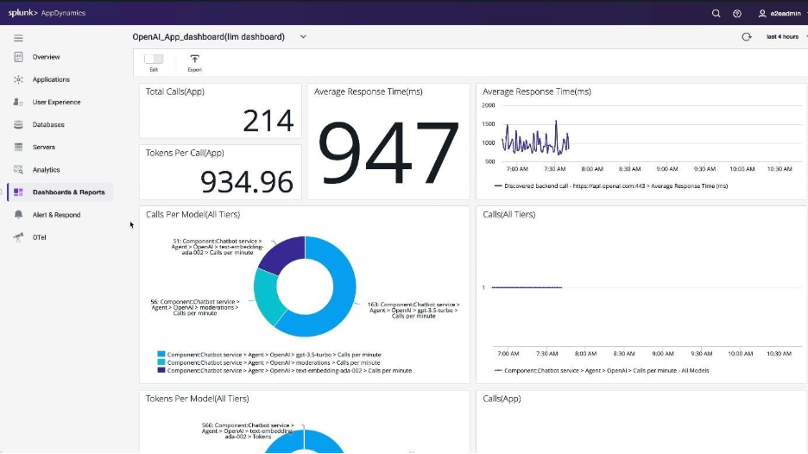This screenshot has width=808, height=454.
Task: Open the last 4 hours time range dropdown
Action: [786, 37]
